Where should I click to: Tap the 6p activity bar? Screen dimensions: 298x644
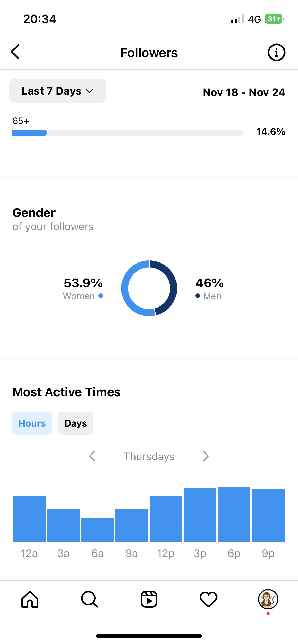[234, 514]
